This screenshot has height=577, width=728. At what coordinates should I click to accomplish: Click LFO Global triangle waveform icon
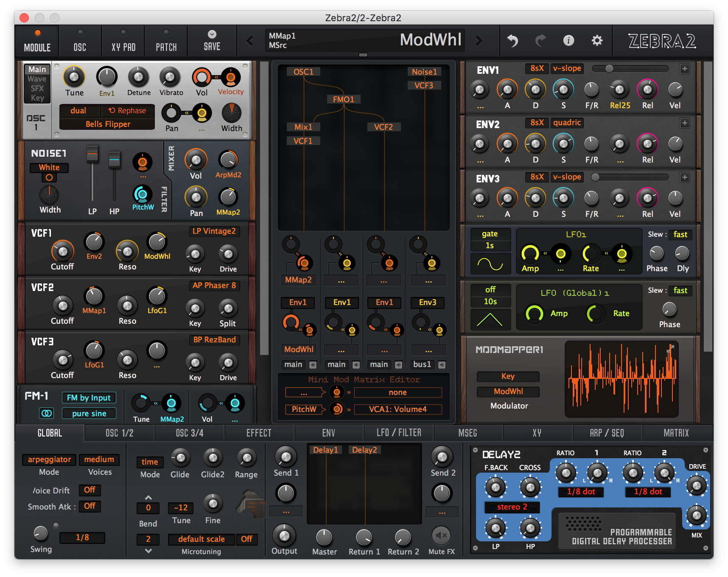(490, 319)
